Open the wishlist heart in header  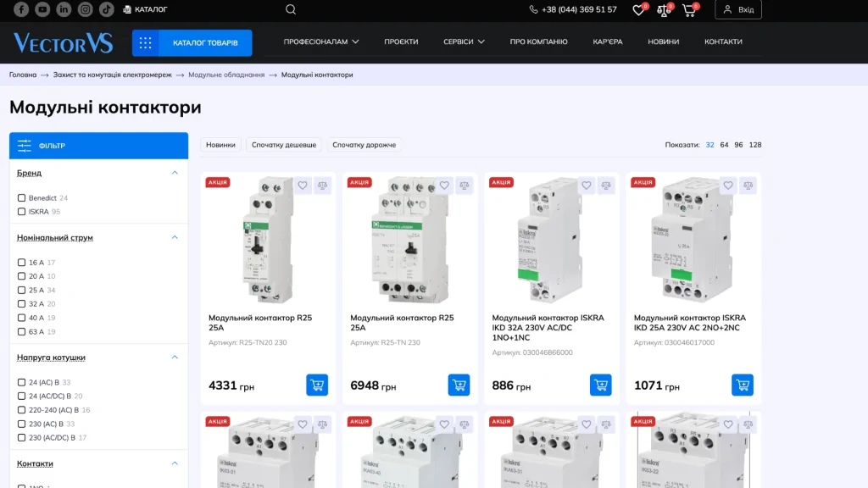(639, 9)
